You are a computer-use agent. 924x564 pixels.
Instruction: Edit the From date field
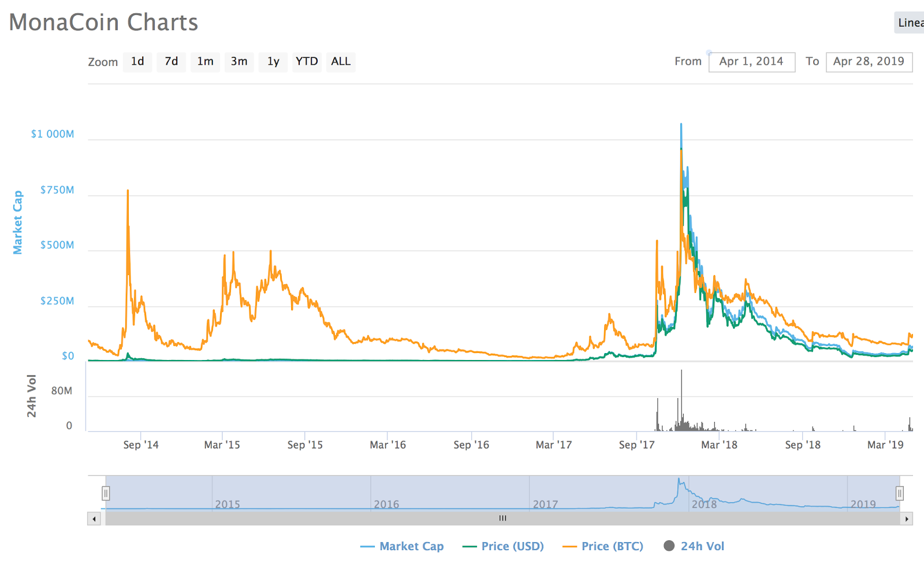coord(752,62)
